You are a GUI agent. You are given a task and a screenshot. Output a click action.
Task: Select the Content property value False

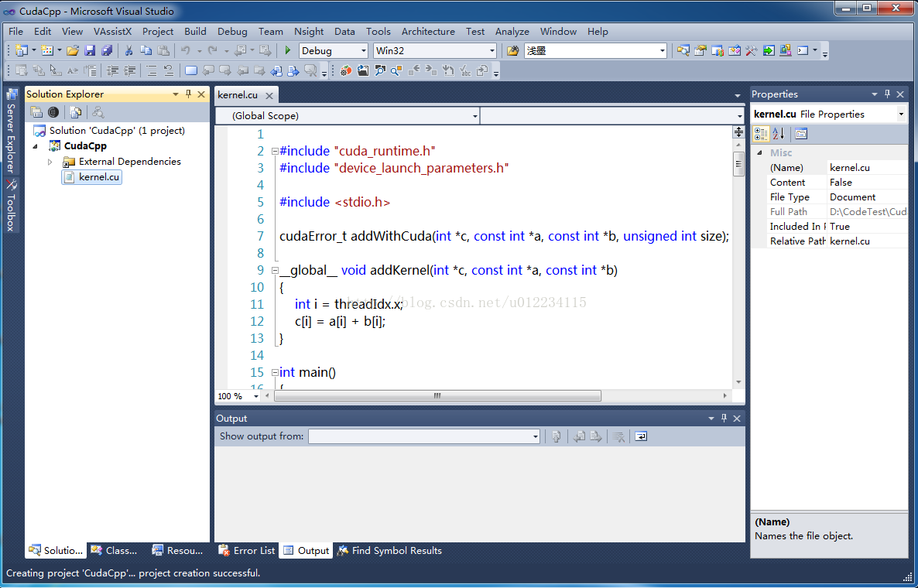(867, 183)
